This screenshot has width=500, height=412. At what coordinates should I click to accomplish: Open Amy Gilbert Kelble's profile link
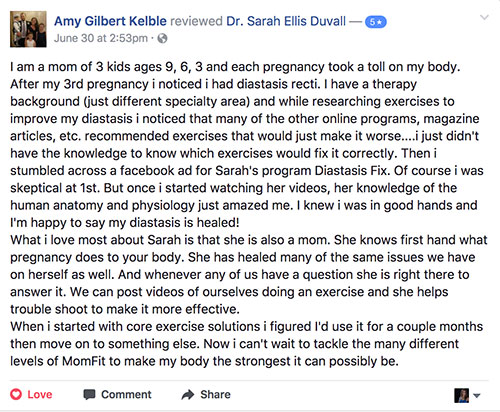click(x=110, y=21)
